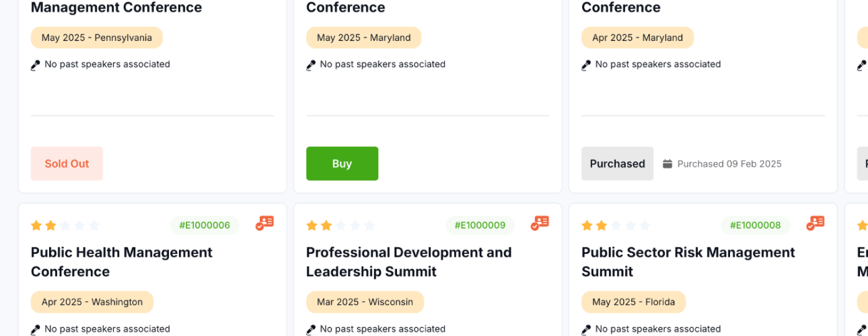Screen dimensions: 868x336
Task: Select the #E1000008 event ID tag
Action: click(x=755, y=225)
